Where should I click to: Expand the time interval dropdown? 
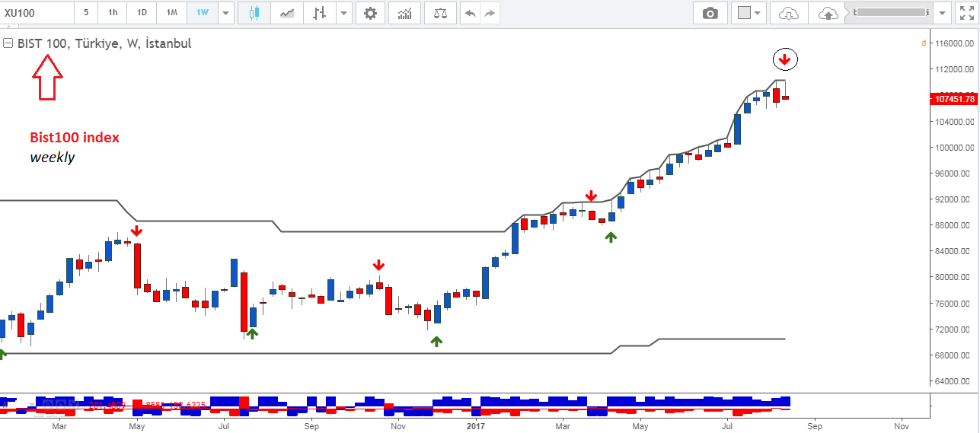click(225, 13)
